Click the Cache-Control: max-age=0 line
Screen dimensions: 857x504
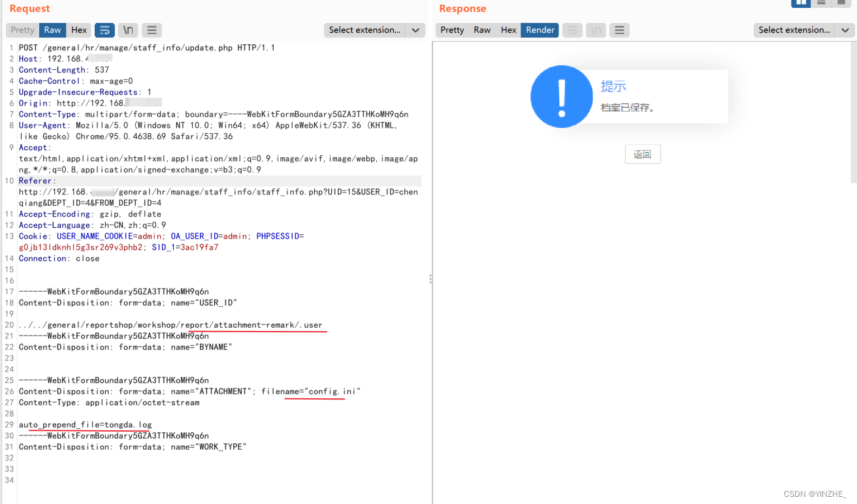(76, 81)
